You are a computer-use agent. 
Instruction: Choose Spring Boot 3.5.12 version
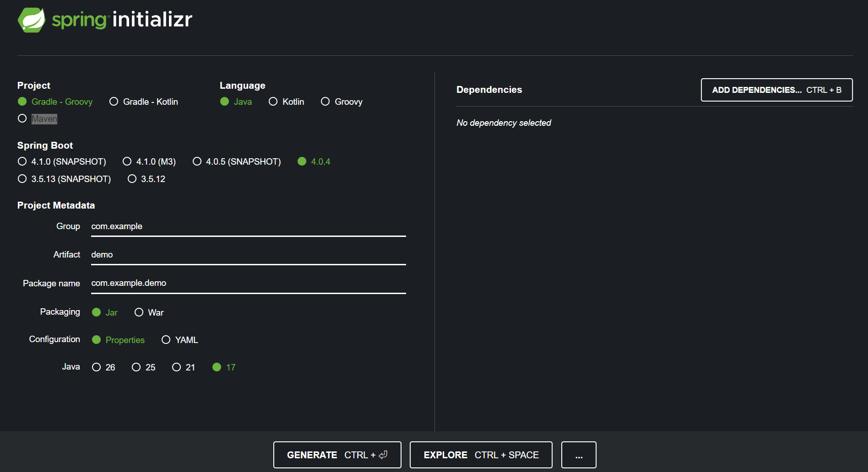click(146, 179)
